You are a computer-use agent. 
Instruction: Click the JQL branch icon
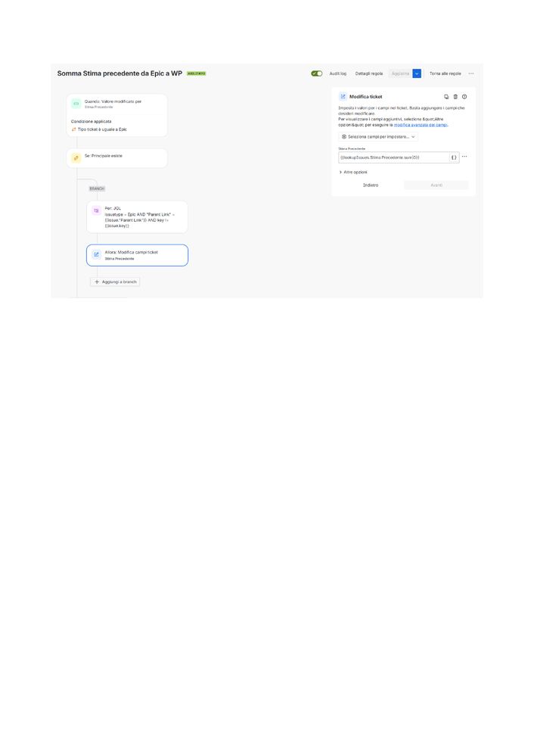(x=96, y=210)
